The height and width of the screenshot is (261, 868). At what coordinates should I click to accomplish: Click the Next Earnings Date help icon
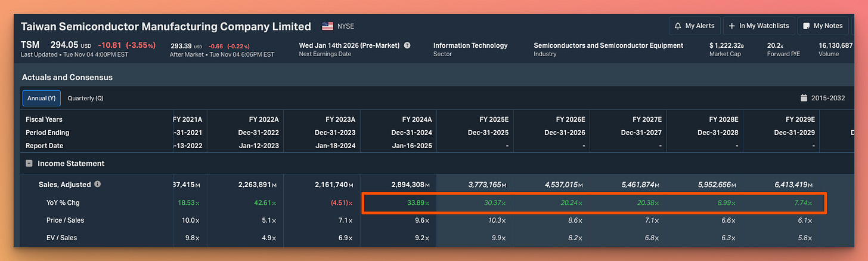(x=407, y=45)
